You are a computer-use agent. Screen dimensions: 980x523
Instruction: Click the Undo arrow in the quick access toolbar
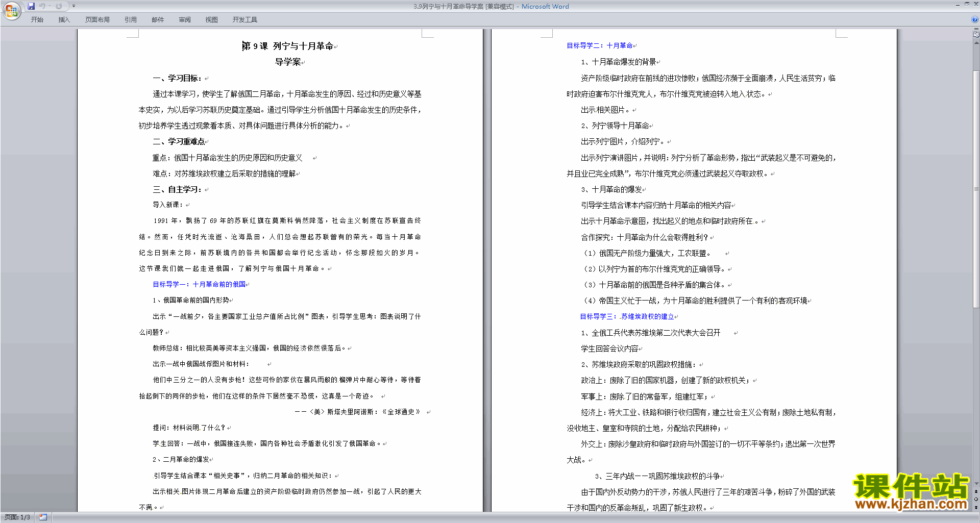42,6
